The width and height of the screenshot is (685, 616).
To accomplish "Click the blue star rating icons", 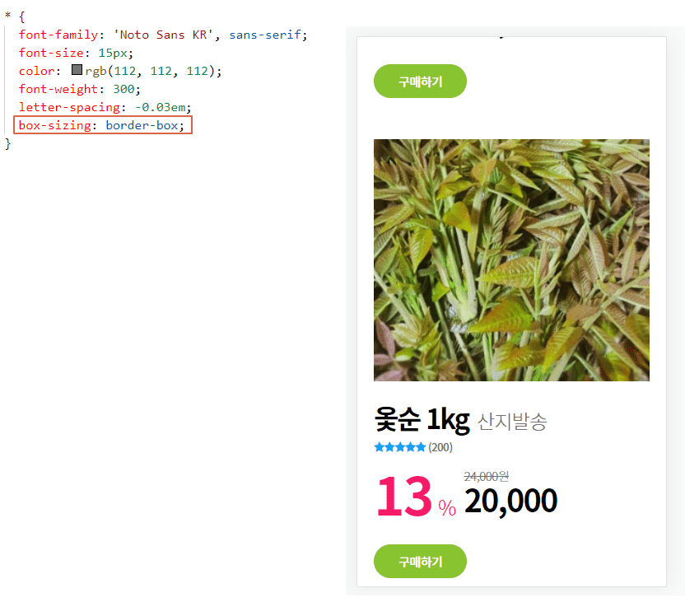I will [x=400, y=447].
